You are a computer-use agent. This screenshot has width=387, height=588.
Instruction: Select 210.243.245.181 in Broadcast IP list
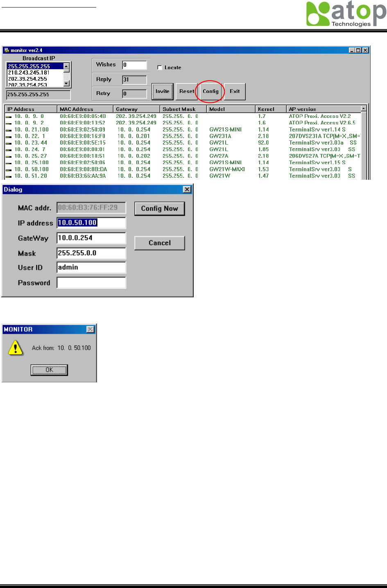[x=35, y=72]
